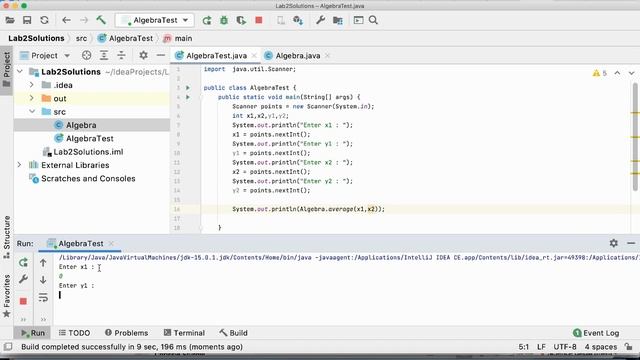Open Problems tool window
The image size is (640, 360).
tap(127, 333)
